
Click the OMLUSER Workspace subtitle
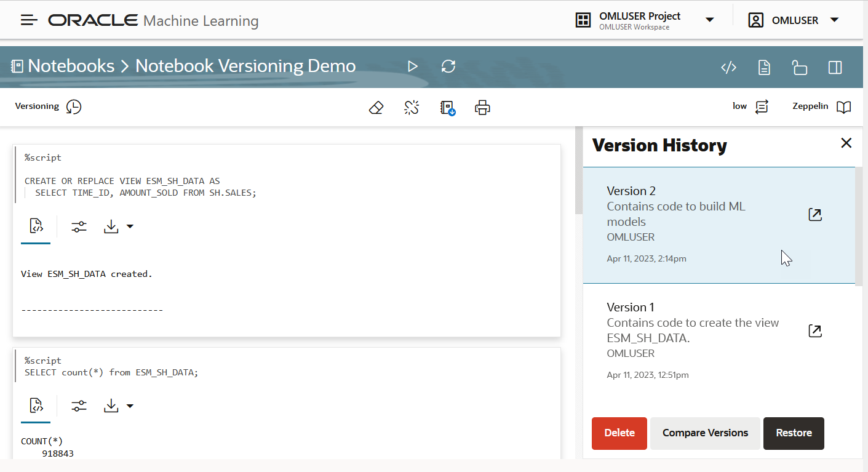[634, 27]
